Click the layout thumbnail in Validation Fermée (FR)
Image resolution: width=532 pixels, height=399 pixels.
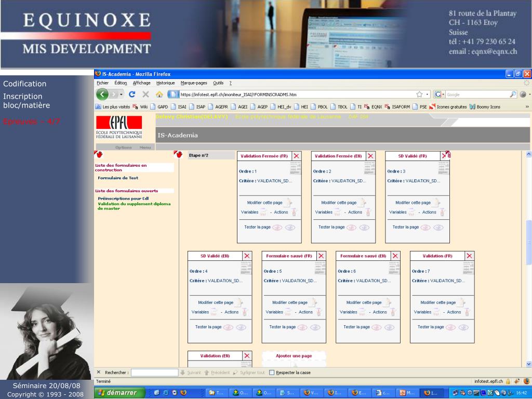295,168
